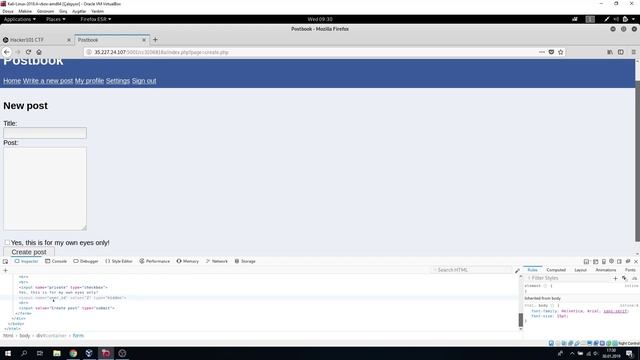Toggle .cls class panel in Rules
The height and width of the screenshot is (360, 640).
pos(634,278)
